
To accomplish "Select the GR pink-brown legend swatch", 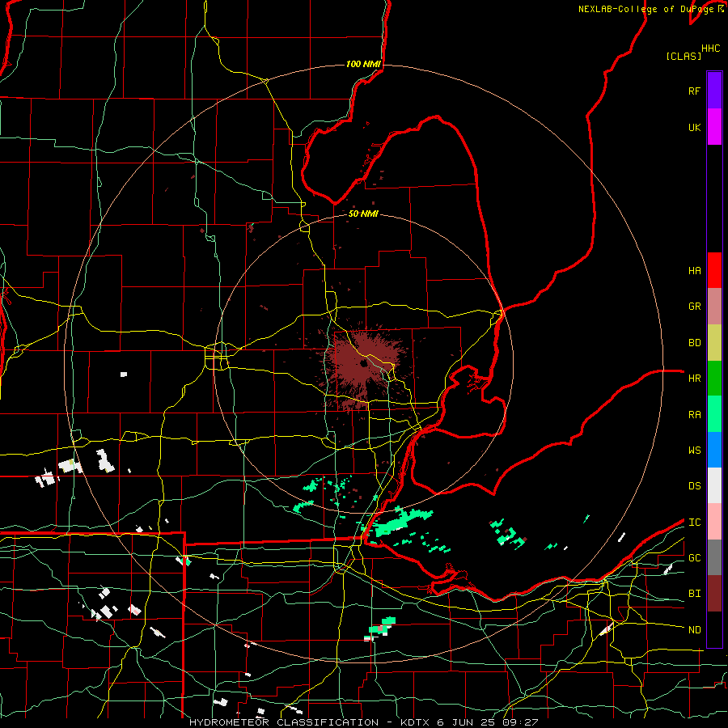I will [714, 307].
